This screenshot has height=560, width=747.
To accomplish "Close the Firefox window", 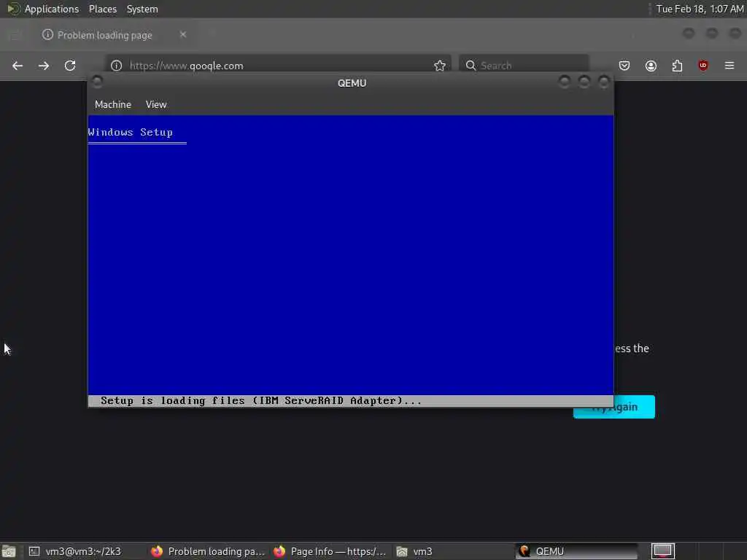I will point(735,34).
